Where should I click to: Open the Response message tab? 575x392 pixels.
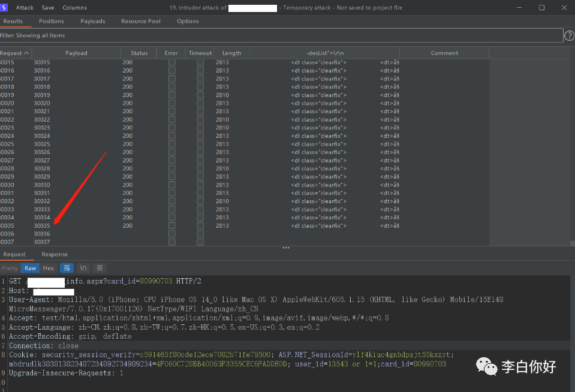click(55, 255)
